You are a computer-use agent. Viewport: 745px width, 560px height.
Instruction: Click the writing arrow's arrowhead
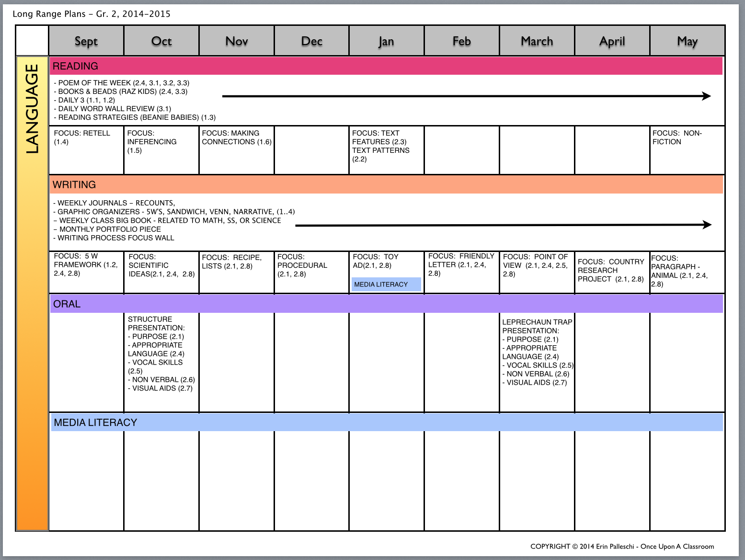707,225
